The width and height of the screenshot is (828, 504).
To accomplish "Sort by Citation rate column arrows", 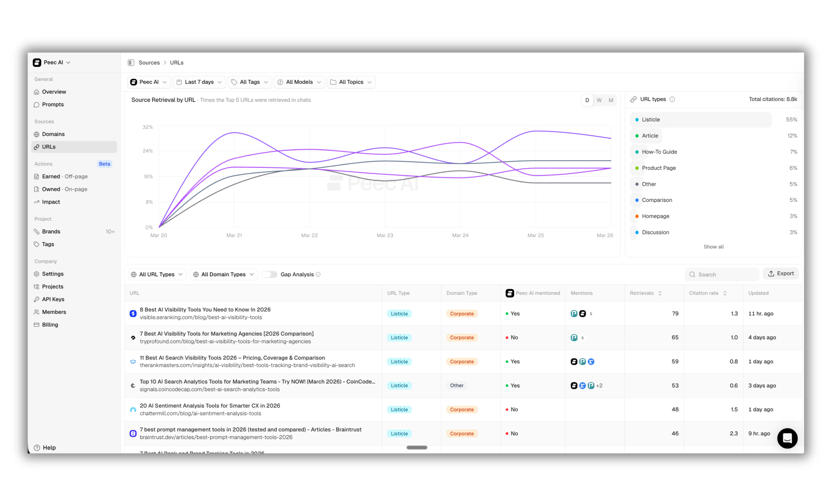I will [725, 293].
